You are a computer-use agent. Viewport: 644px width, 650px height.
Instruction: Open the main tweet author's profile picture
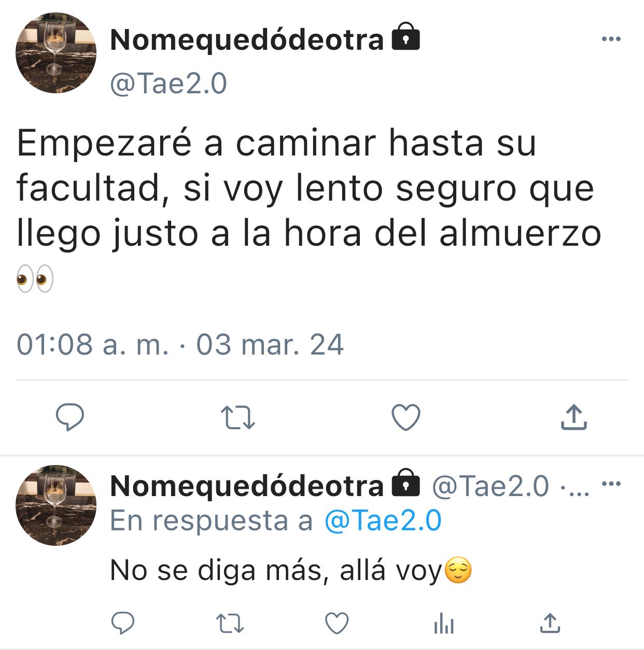[56, 53]
